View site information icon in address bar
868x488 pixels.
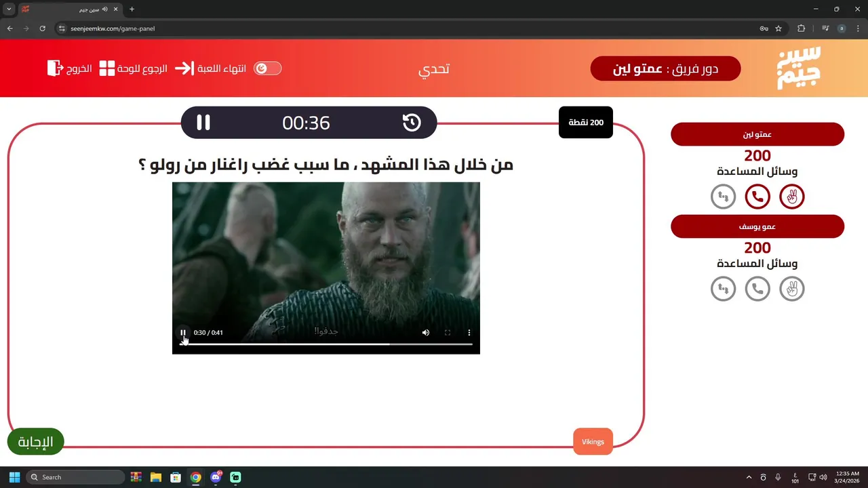[x=62, y=28]
